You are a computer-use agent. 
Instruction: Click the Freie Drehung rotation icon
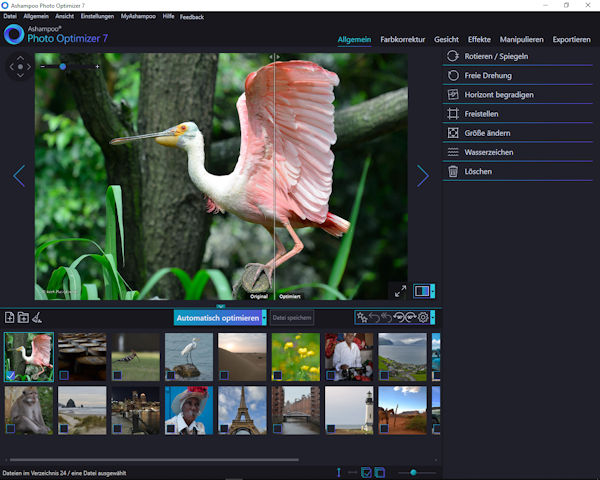pos(453,75)
